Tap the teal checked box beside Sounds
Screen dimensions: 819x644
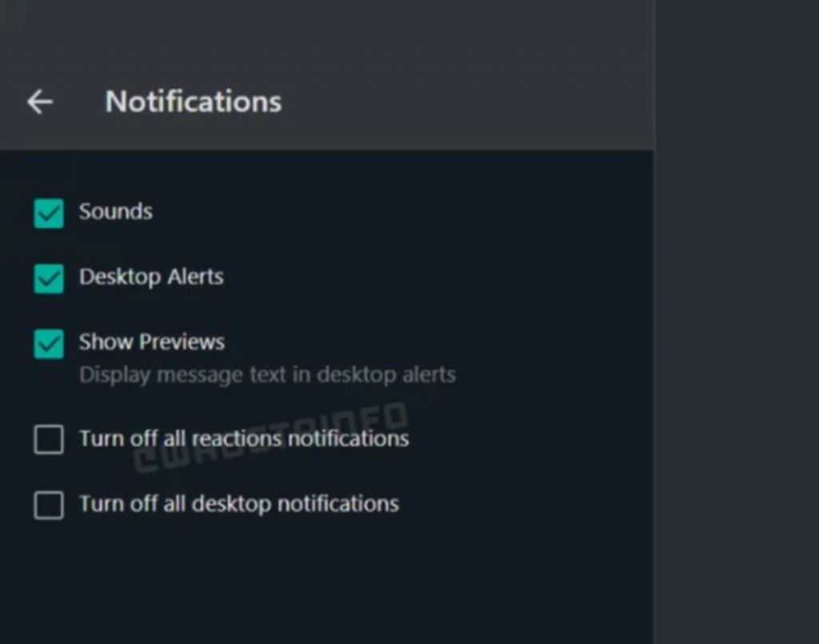click(x=48, y=212)
